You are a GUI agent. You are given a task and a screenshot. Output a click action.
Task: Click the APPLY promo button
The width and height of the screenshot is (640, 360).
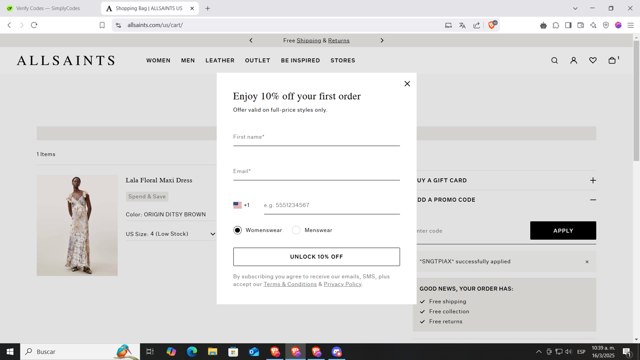tap(563, 231)
